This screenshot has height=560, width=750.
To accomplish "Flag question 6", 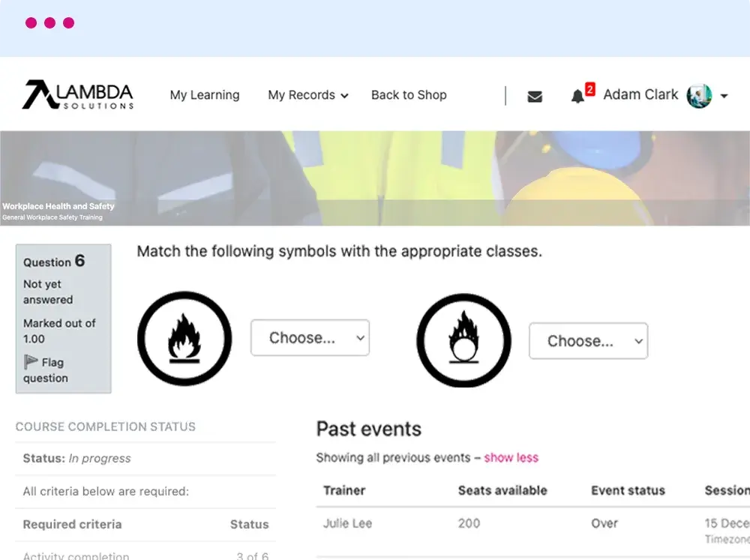I will [46, 370].
